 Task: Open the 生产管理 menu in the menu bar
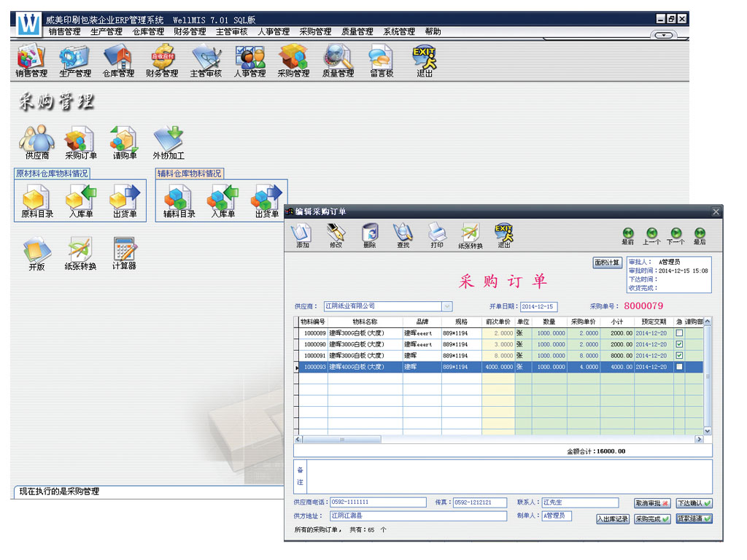tap(107, 32)
